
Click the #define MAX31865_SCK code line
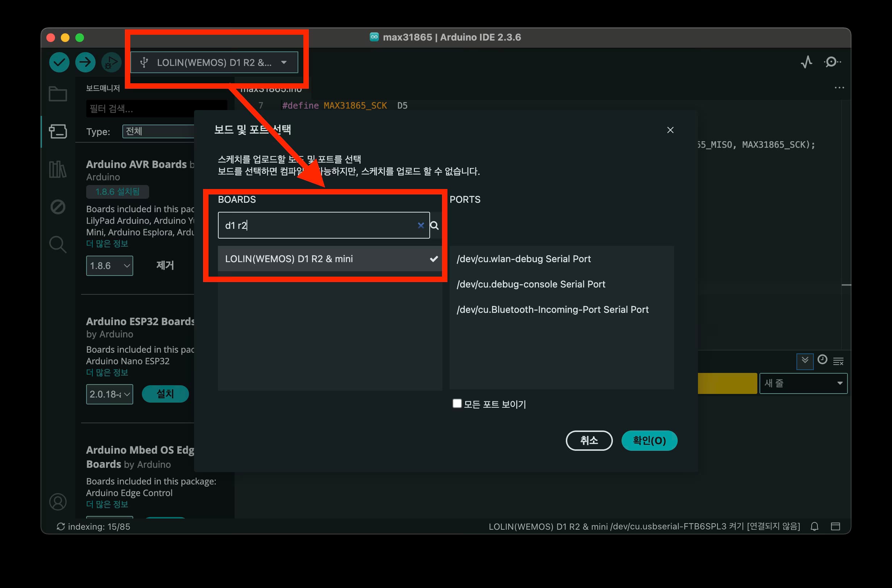click(x=345, y=105)
